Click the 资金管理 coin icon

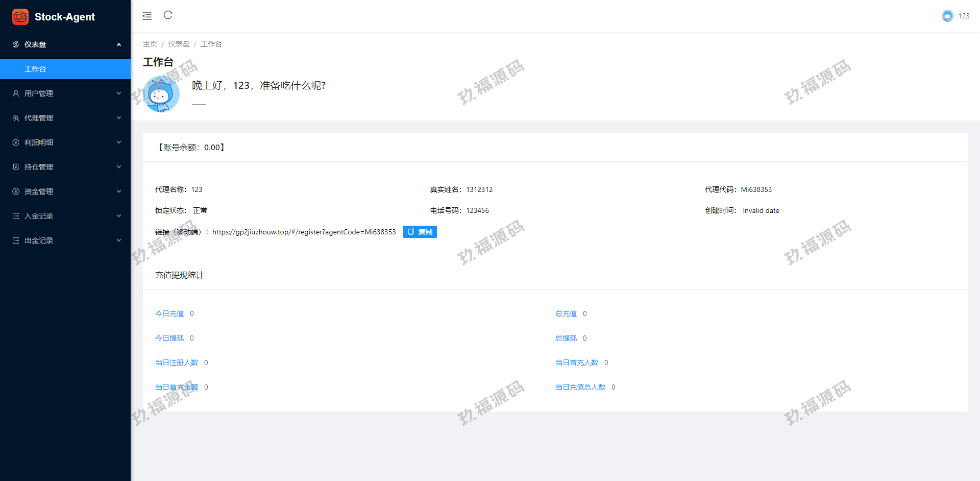coord(16,191)
